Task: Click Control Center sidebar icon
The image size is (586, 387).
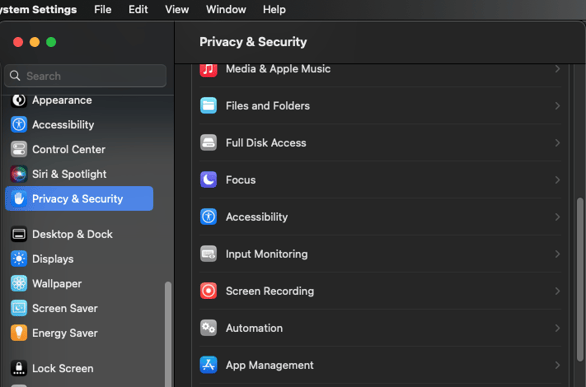Action: (x=19, y=149)
